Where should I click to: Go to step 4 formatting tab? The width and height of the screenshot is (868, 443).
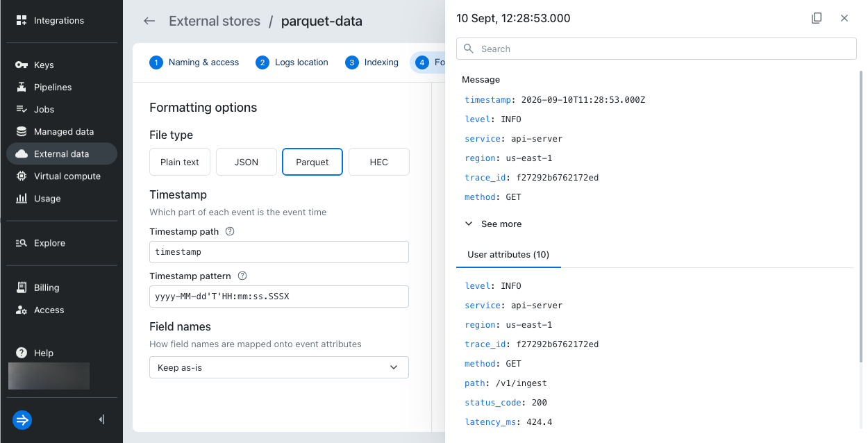coord(429,62)
